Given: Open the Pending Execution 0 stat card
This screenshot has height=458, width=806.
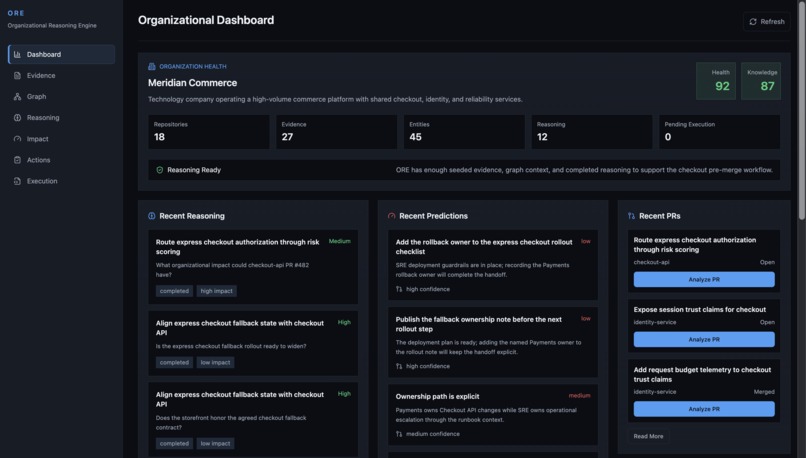Looking at the screenshot, I should click(x=720, y=132).
